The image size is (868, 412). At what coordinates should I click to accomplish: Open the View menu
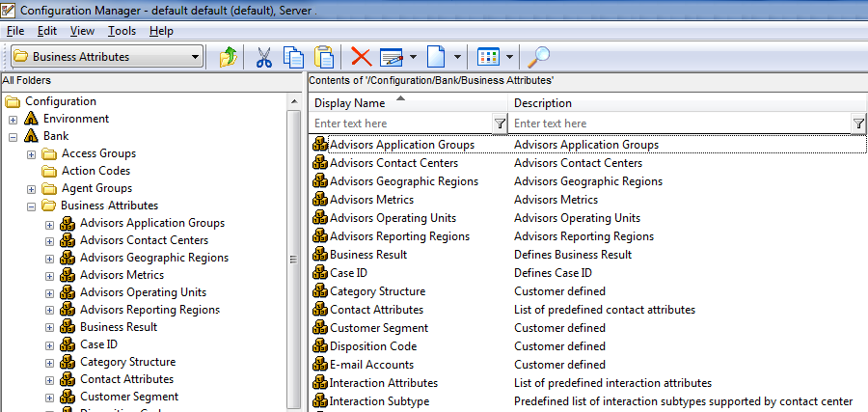tap(83, 31)
